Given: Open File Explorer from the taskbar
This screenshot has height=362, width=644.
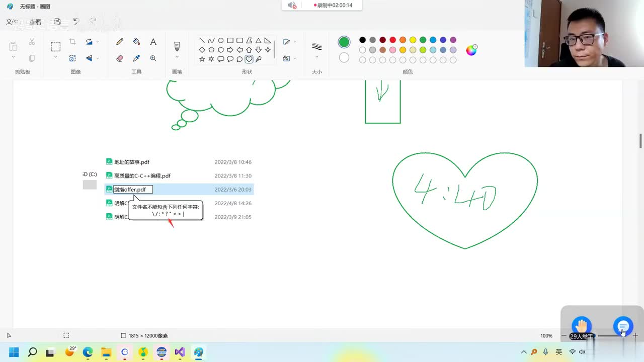Looking at the screenshot, I should (106, 352).
